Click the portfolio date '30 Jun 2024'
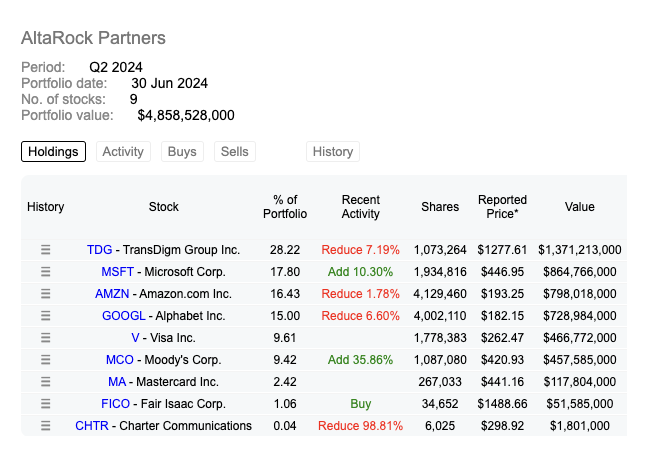This screenshot has width=646, height=456. point(169,83)
